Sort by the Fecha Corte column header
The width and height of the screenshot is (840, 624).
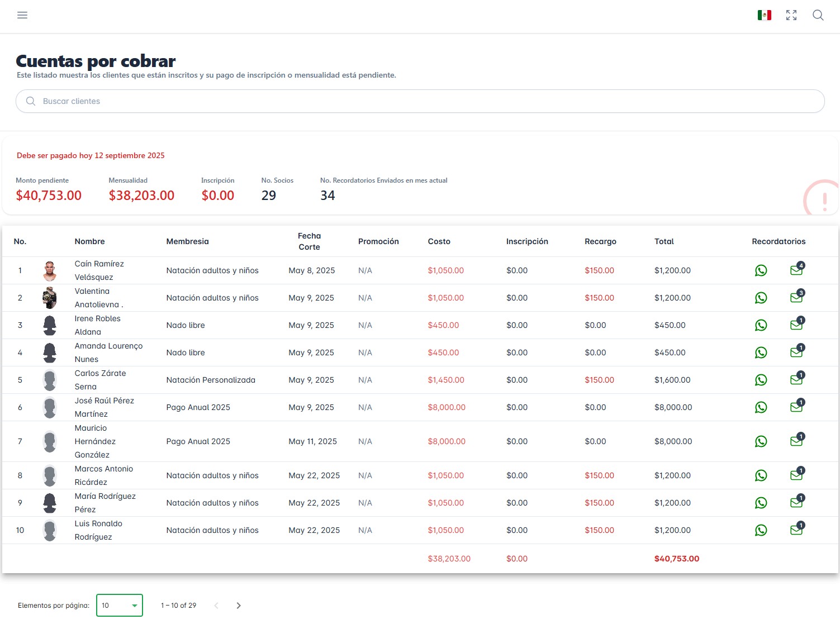tap(309, 241)
